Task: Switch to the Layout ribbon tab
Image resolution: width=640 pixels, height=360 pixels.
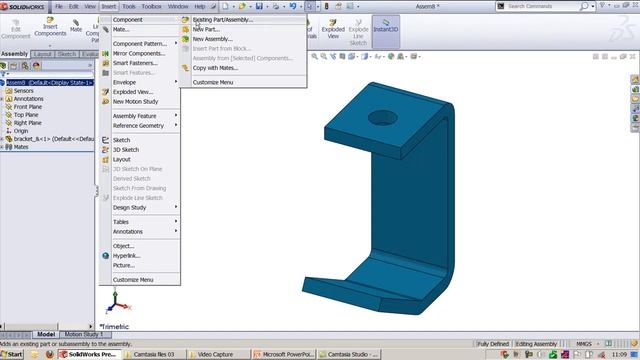Action: pyautogui.click(x=42, y=54)
